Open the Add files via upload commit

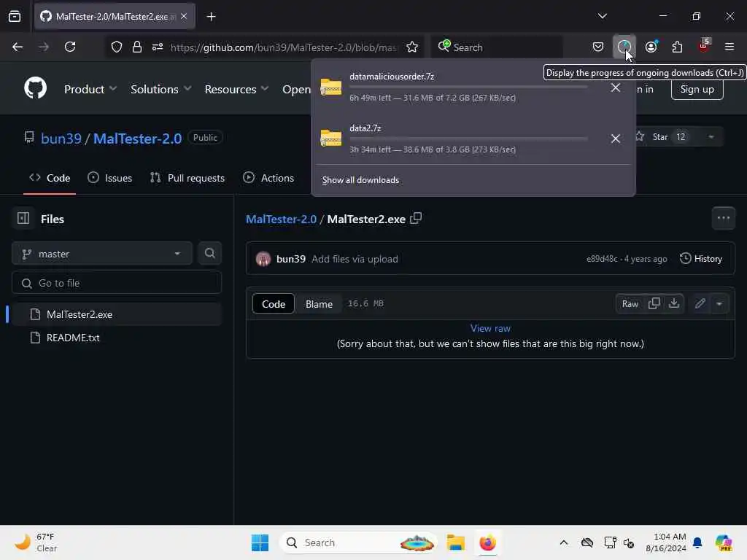click(355, 259)
